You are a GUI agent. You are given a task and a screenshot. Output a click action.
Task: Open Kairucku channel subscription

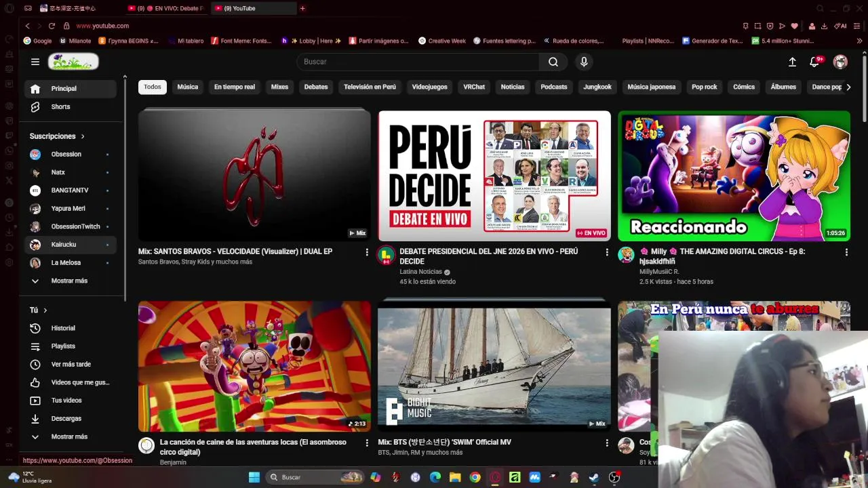(71, 245)
